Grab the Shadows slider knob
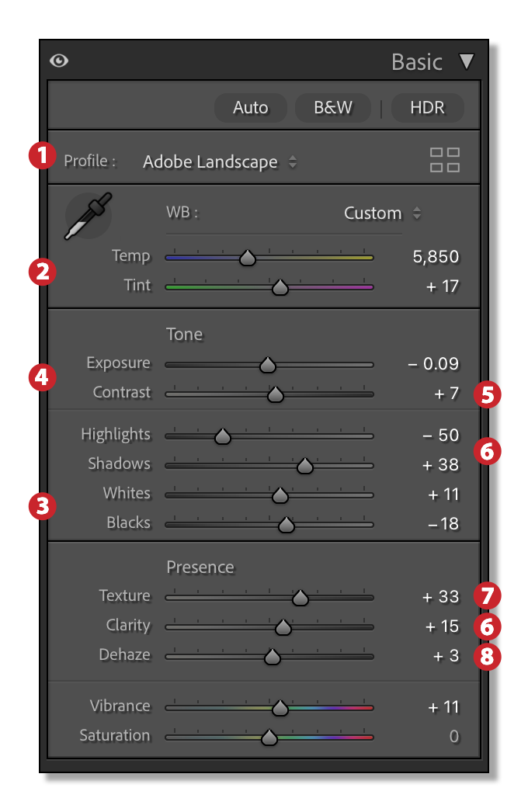The height and width of the screenshot is (812, 528). pos(305,467)
